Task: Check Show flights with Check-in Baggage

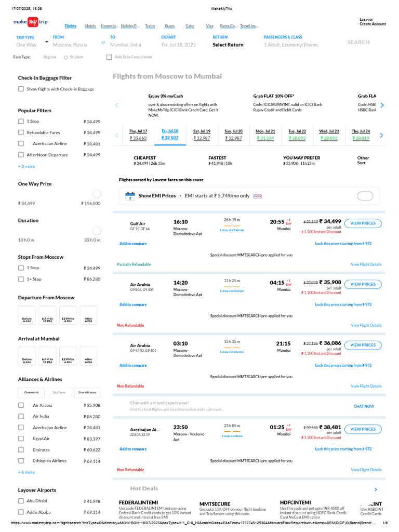Action: [21, 89]
